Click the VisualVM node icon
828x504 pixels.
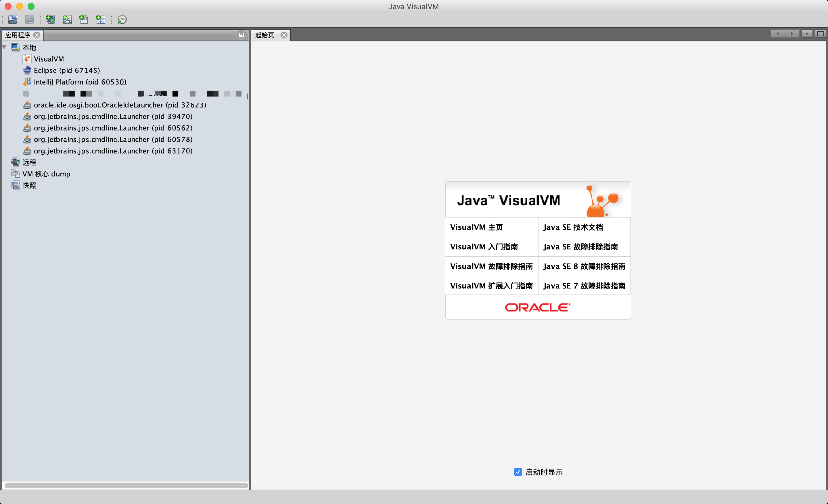[x=27, y=59]
